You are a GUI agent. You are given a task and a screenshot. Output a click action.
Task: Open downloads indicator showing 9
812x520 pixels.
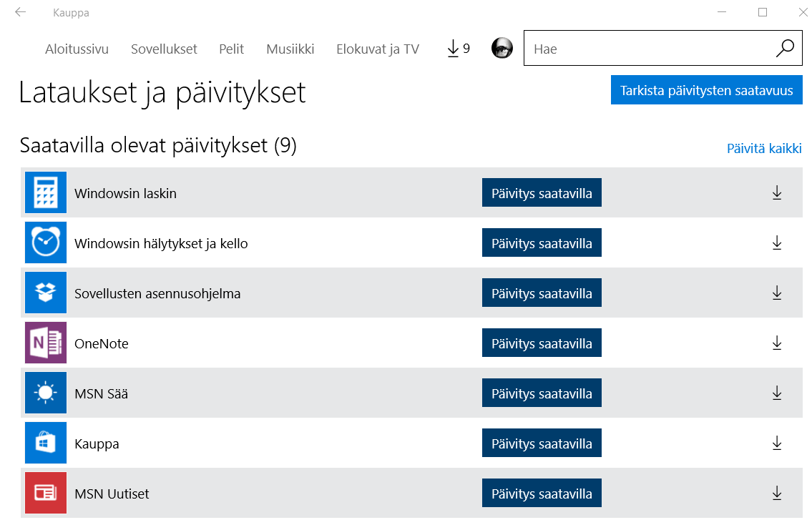(x=459, y=49)
